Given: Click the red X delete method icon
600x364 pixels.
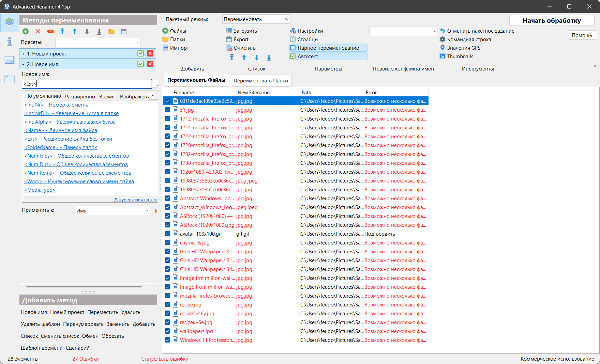Looking at the screenshot, I should point(38,31).
